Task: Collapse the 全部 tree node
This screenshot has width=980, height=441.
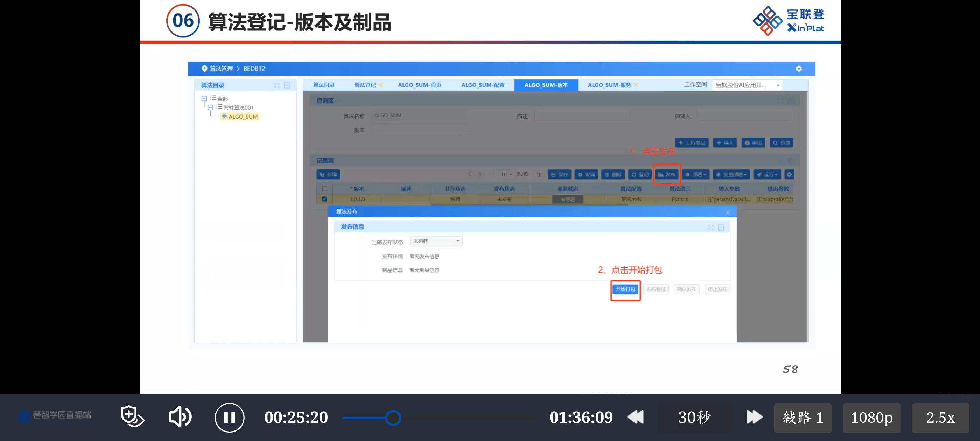Action: click(x=204, y=98)
